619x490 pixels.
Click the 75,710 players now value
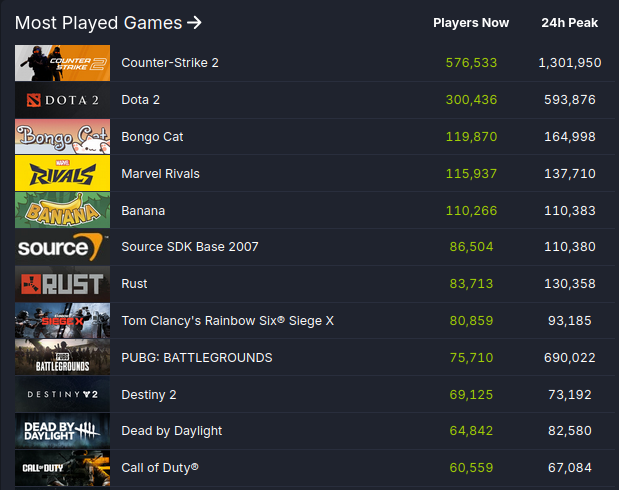471,358
